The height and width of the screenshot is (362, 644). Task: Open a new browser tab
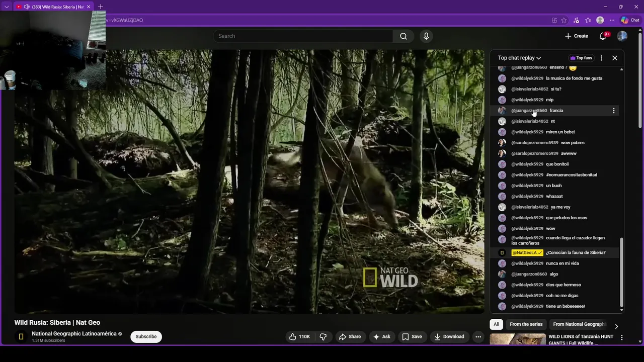point(101,7)
